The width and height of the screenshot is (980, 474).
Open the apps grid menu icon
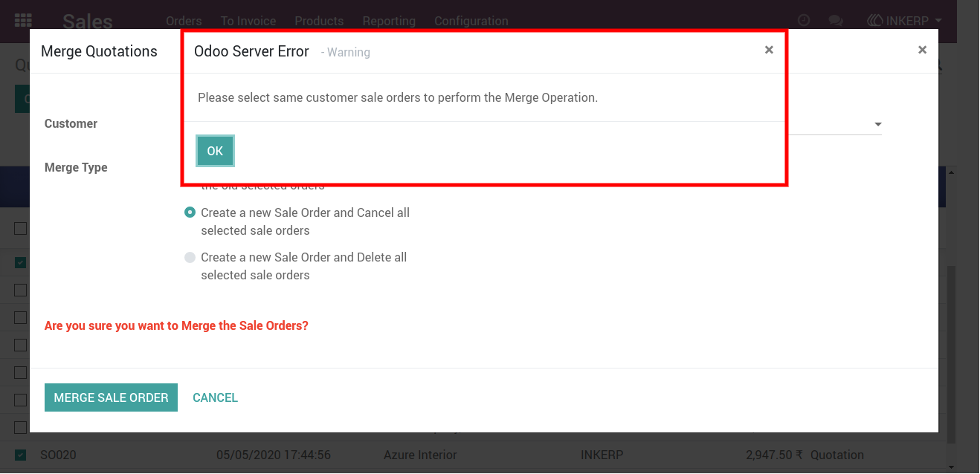pyautogui.click(x=24, y=21)
